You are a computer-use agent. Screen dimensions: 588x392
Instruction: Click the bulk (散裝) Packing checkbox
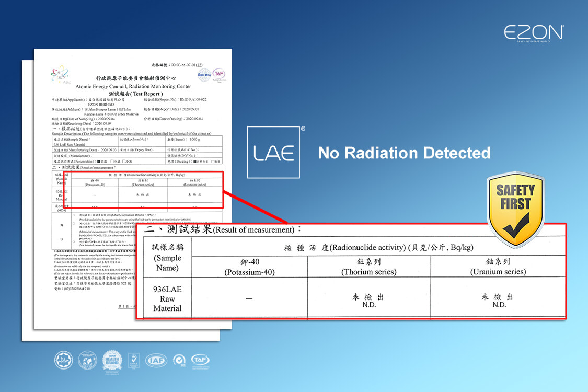[x=213, y=162]
